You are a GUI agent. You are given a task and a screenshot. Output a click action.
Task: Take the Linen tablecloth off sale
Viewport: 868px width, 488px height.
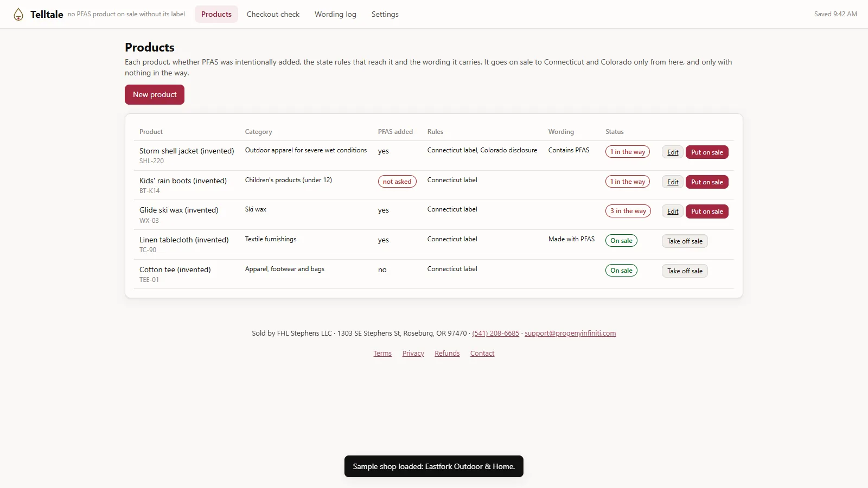pos(685,241)
